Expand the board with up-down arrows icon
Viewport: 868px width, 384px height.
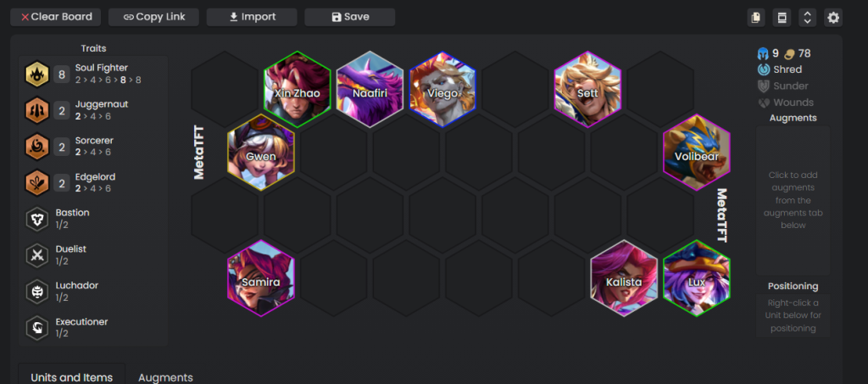807,17
